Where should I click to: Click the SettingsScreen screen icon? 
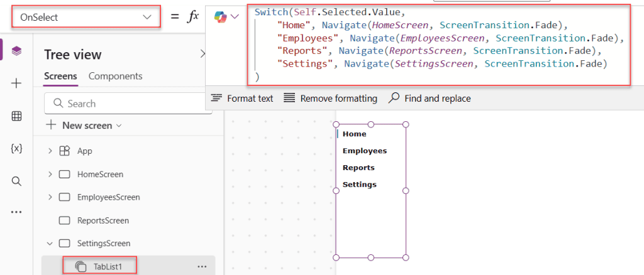65,244
